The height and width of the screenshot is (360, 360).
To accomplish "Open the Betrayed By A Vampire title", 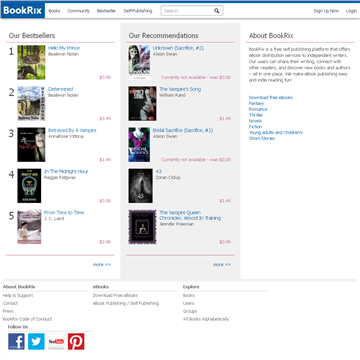I will (x=72, y=130).
